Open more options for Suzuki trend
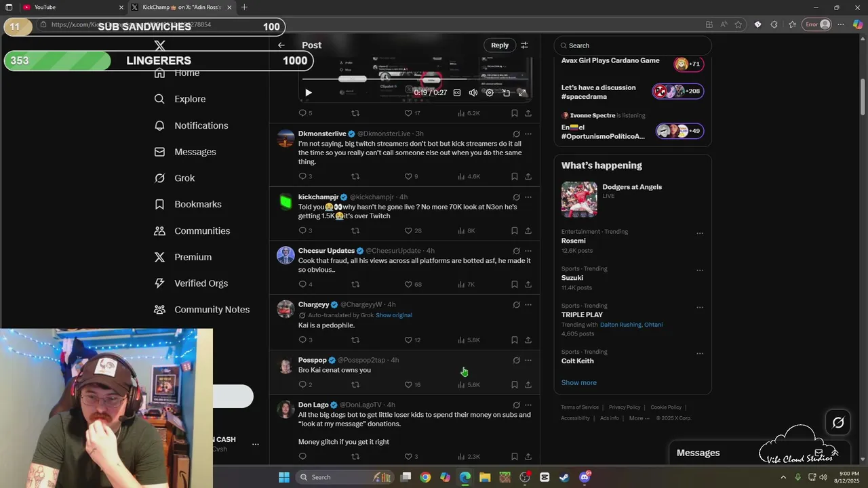Image resolution: width=868 pixels, height=488 pixels. point(700,270)
